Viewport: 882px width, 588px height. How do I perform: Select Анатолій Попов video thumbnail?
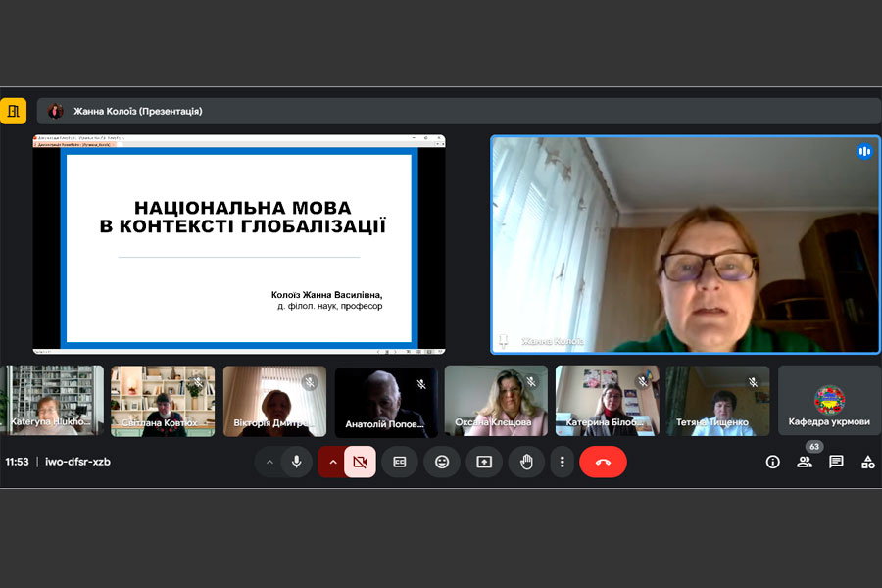coord(386,402)
